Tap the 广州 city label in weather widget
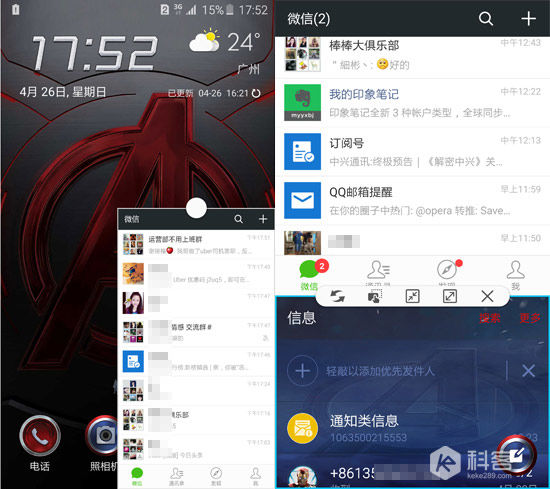The height and width of the screenshot is (489, 550). (x=248, y=69)
